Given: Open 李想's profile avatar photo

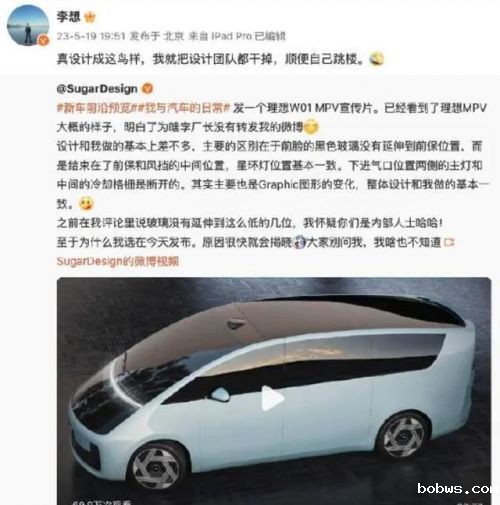Looking at the screenshot, I should pyautogui.click(x=28, y=25).
